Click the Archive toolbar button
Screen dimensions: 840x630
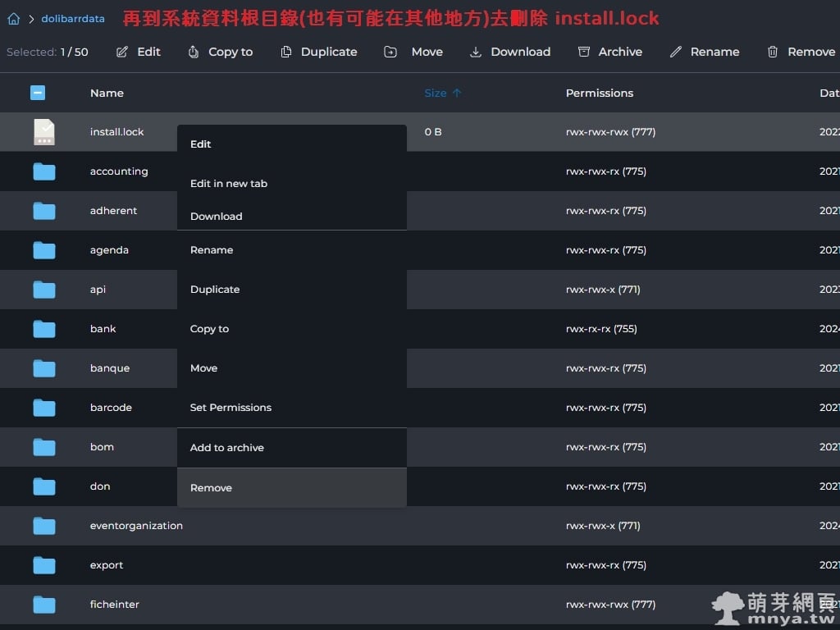pos(609,52)
